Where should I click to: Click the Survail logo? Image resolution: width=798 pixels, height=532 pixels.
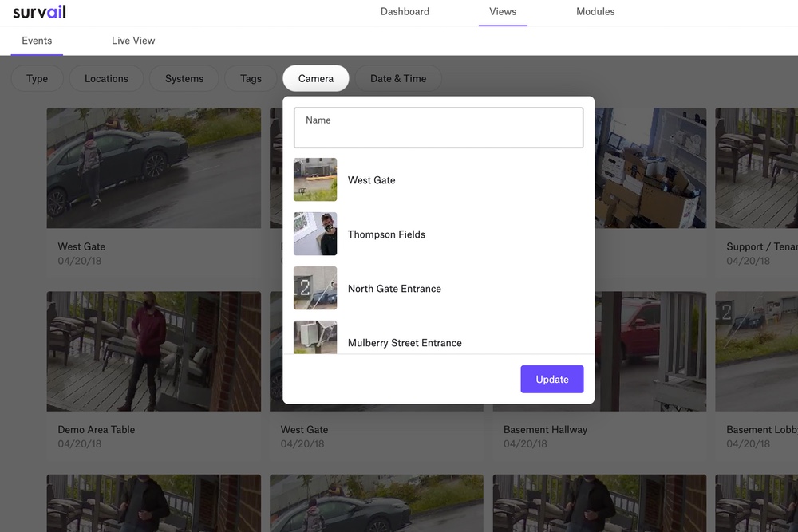click(x=39, y=12)
